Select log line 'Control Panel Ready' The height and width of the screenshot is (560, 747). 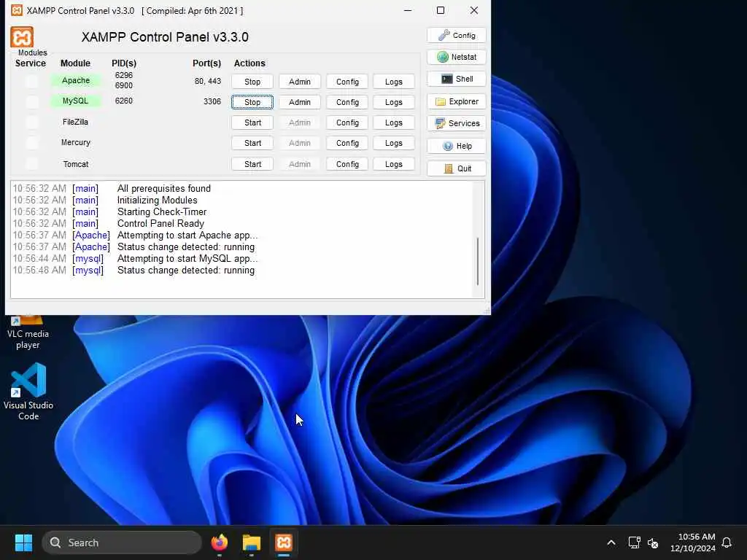[160, 223]
